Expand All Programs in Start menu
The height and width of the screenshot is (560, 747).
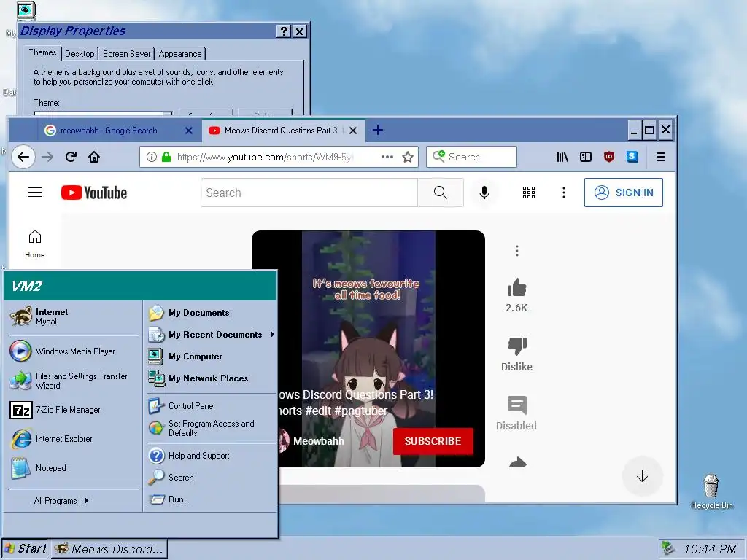click(x=61, y=501)
